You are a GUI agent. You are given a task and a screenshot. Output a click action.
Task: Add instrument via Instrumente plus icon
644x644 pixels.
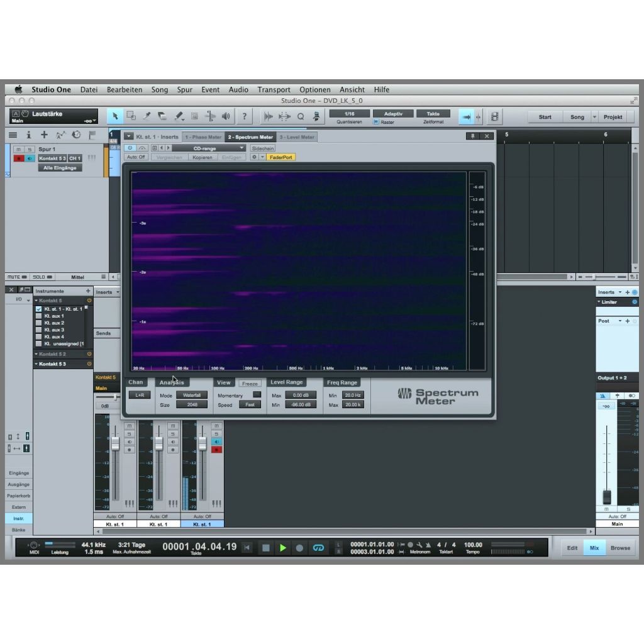[88, 291]
